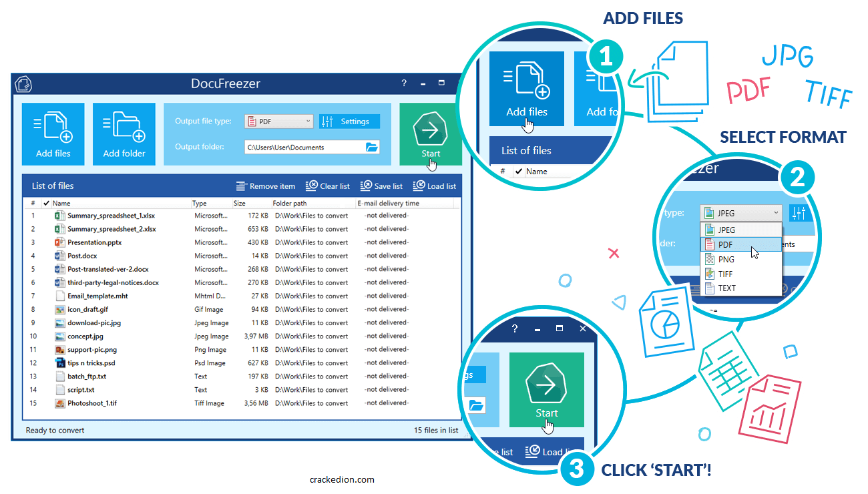The image size is (868, 494).
Task: Click Clear list
Action: tap(328, 186)
